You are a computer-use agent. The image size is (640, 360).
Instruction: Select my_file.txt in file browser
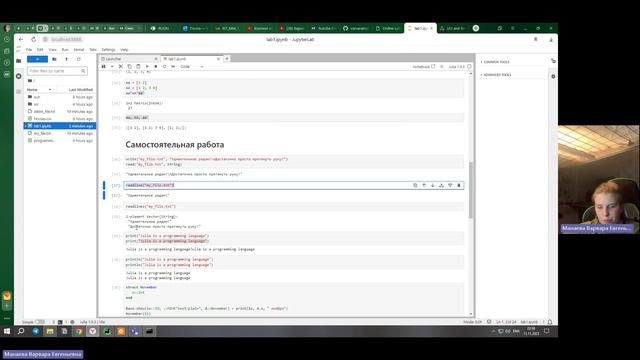coord(60,133)
